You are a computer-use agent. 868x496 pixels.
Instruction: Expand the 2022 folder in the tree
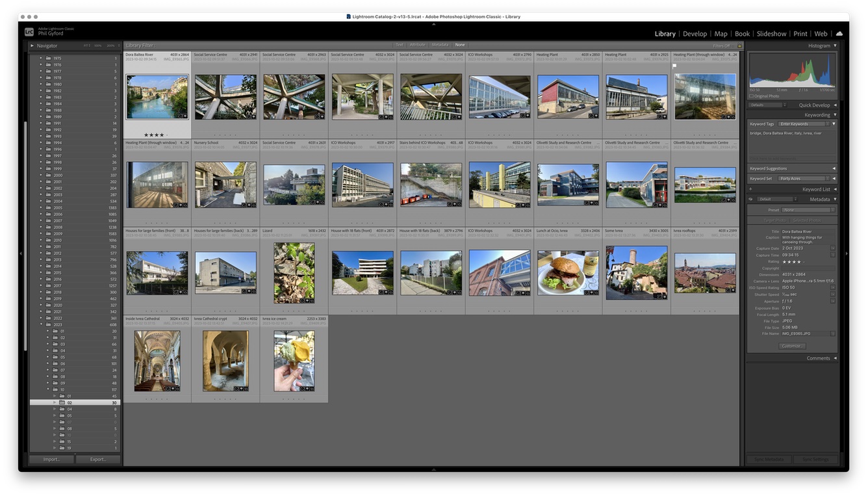click(41, 318)
